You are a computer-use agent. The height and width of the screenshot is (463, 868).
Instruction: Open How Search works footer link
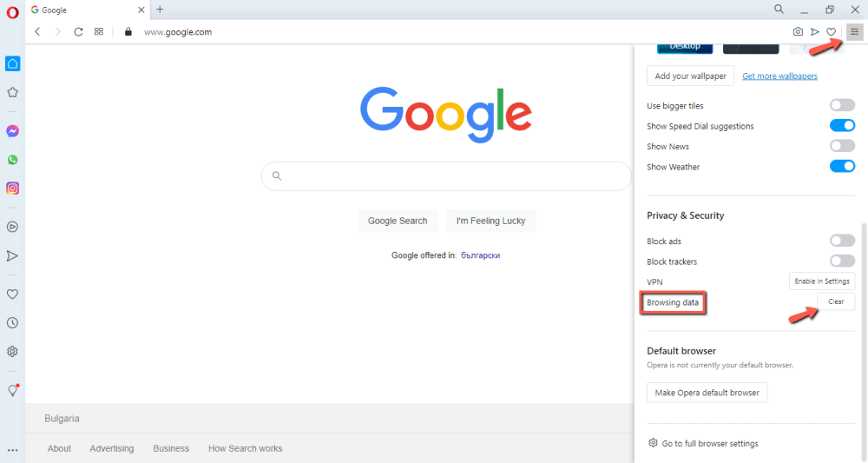(246, 448)
